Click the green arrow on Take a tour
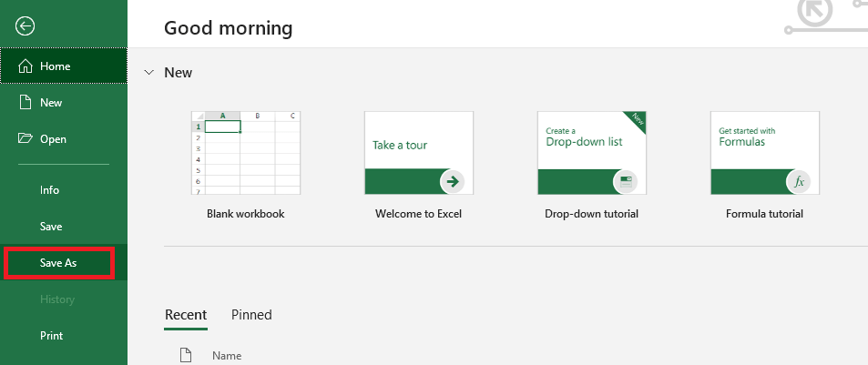The height and width of the screenshot is (365, 868). pyautogui.click(x=452, y=181)
